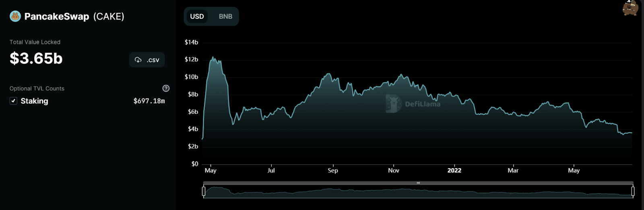Open the Optional TVL Counts help icon
This screenshot has width=644, height=210.
point(166,89)
